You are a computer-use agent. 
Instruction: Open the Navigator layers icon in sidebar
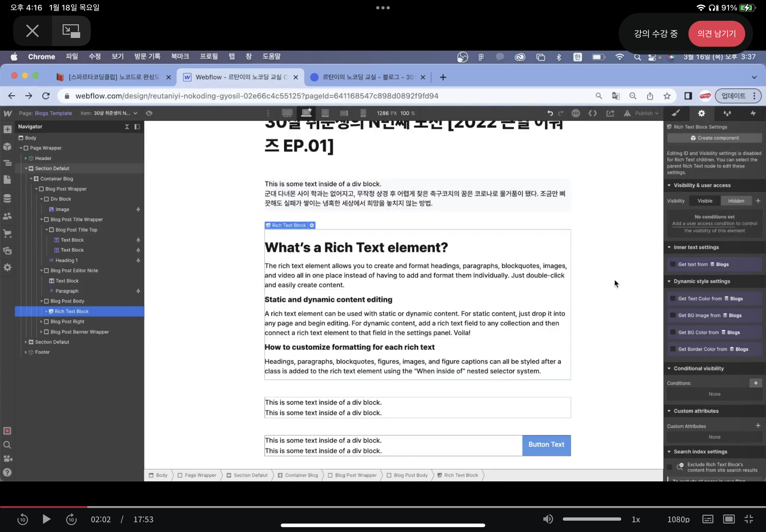coord(7,163)
